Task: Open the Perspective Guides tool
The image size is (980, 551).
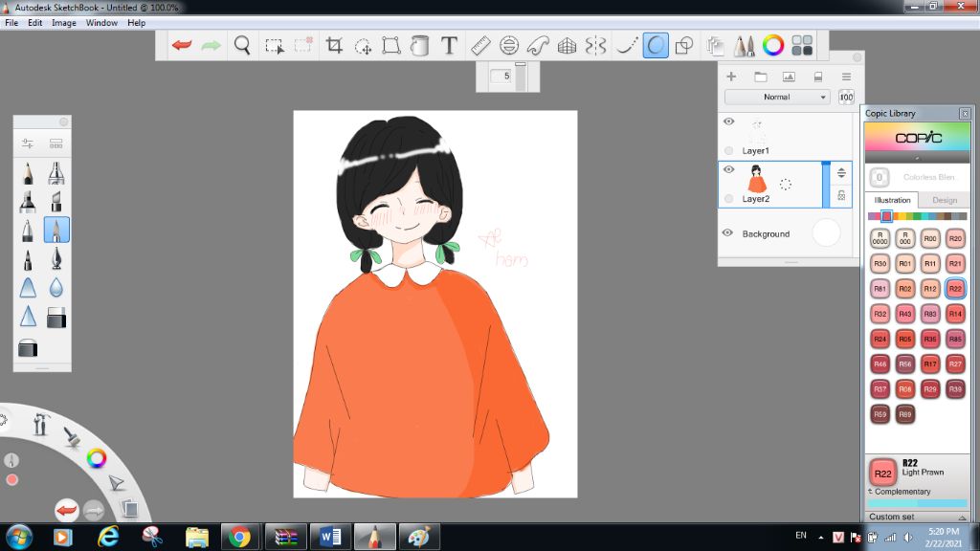Action: click(567, 46)
